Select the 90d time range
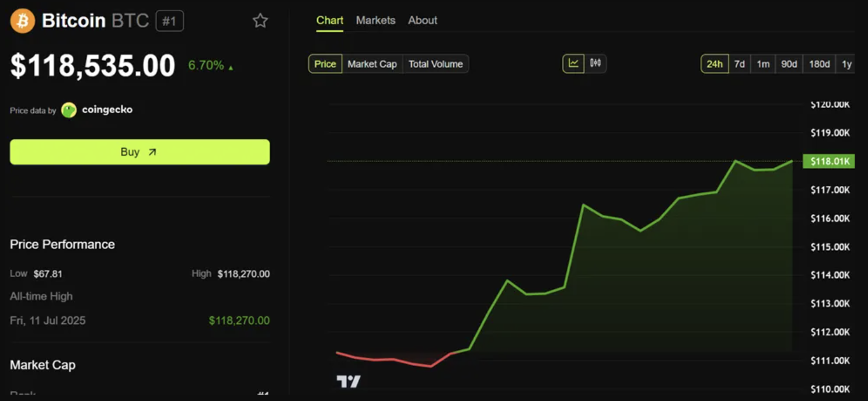868x401 pixels. pyautogui.click(x=788, y=64)
